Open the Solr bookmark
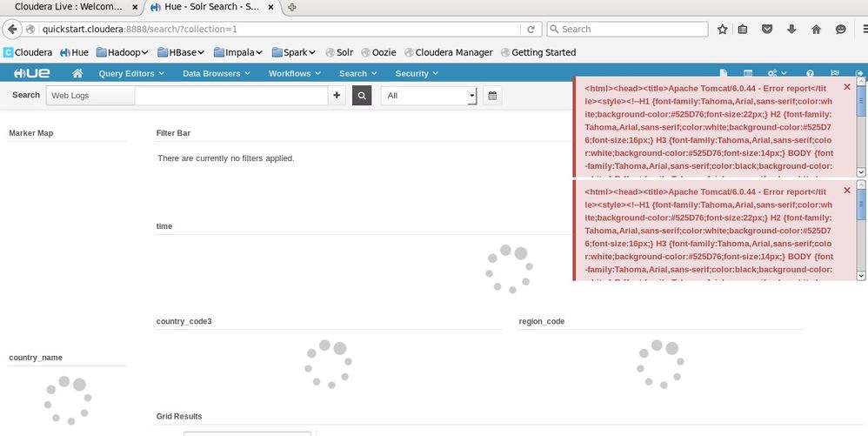This screenshot has width=868, height=436. click(x=339, y=52)
